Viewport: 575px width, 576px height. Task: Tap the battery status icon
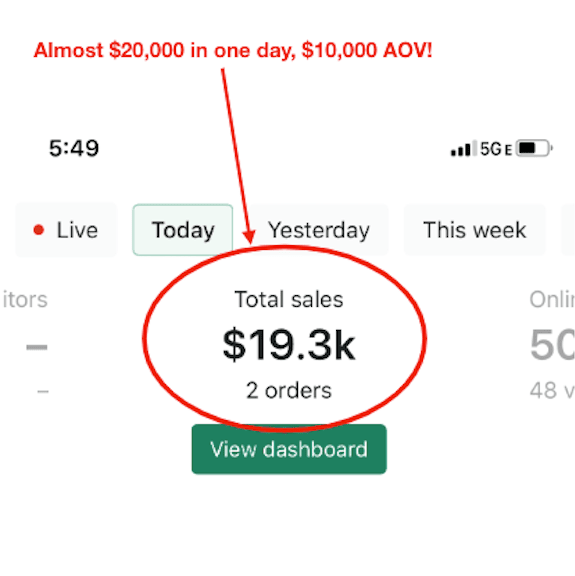tap(534, 148)
